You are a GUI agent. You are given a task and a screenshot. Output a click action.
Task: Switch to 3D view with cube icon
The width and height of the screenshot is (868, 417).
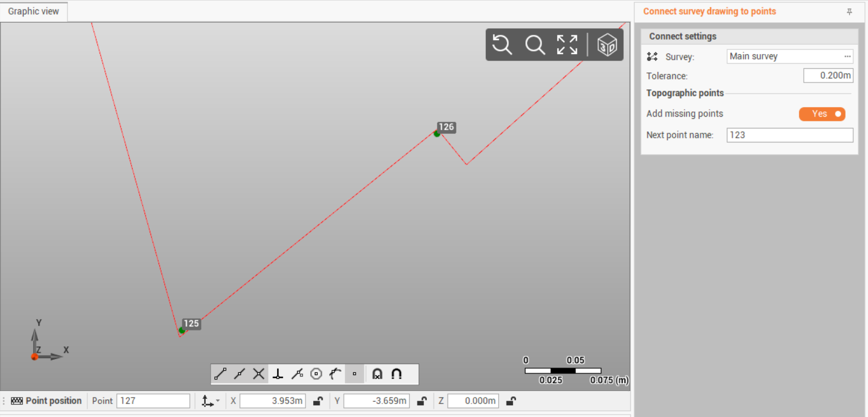607,45
